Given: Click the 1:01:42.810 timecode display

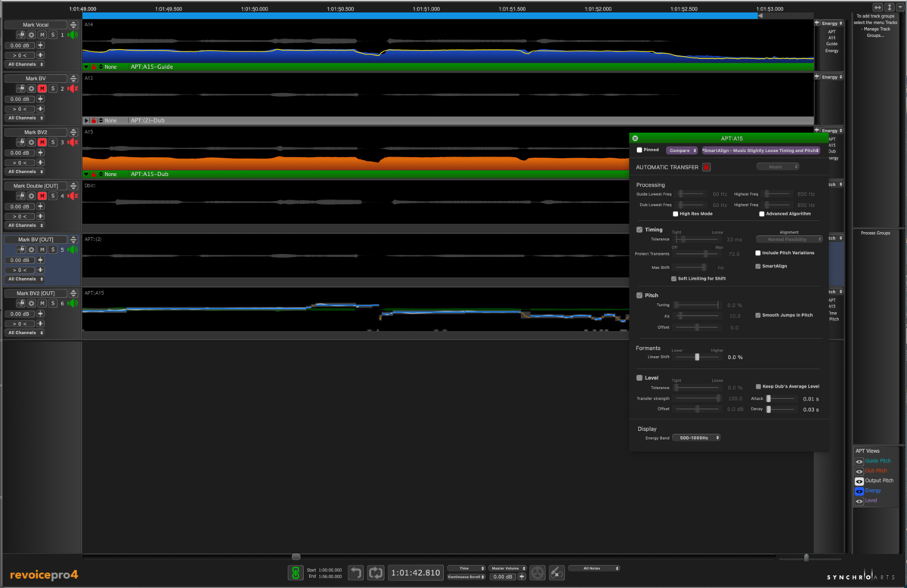Looking at the screenshot, I should pos(414,572).
